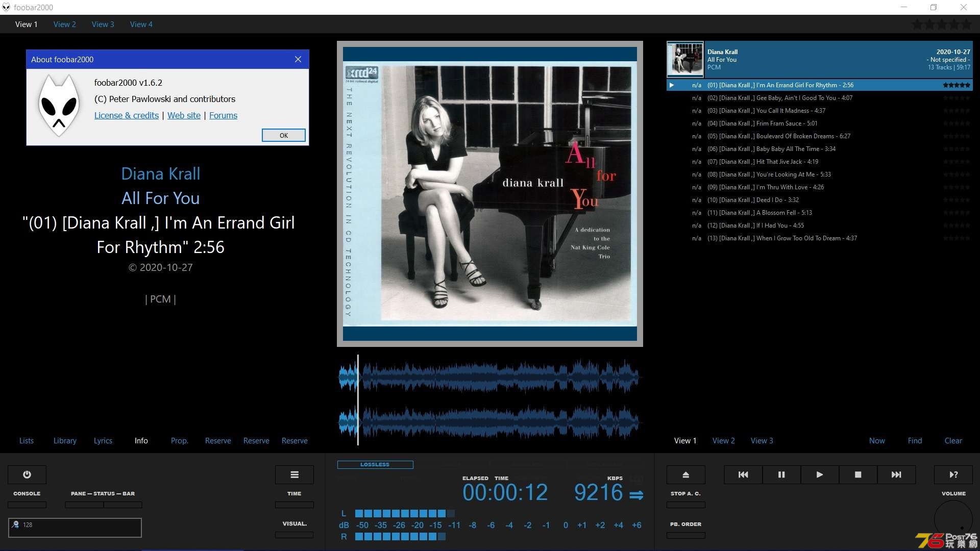Select View 1 in the top bar
The image size is (980, 551).
tap(27, 24)
